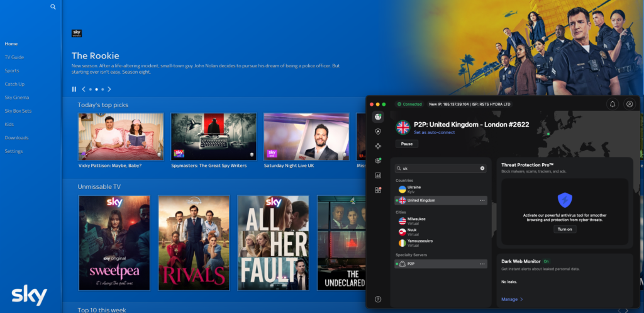Viewport: 644px width, 313px height.
Task: Open Threat Protection shield sidebar icon
Action: pyautogui.click(x=378, y=132)
